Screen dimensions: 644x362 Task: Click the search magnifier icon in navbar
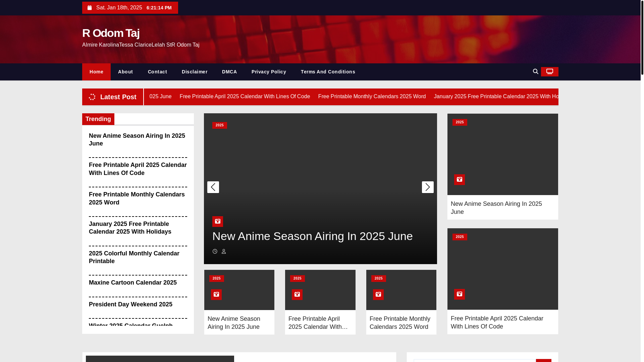(x=535, y=71)
